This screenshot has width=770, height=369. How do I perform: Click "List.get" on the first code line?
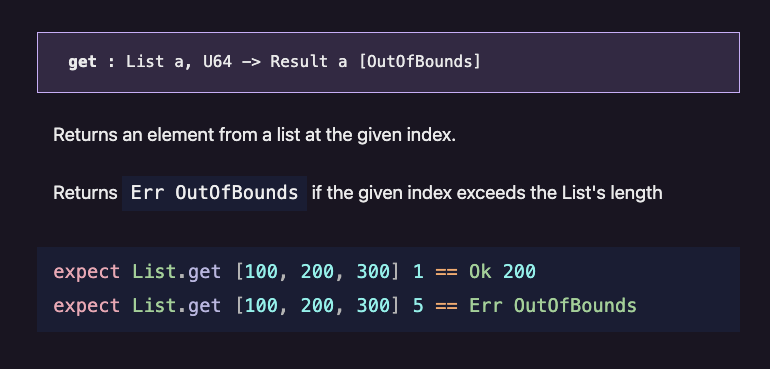(176, 272)
